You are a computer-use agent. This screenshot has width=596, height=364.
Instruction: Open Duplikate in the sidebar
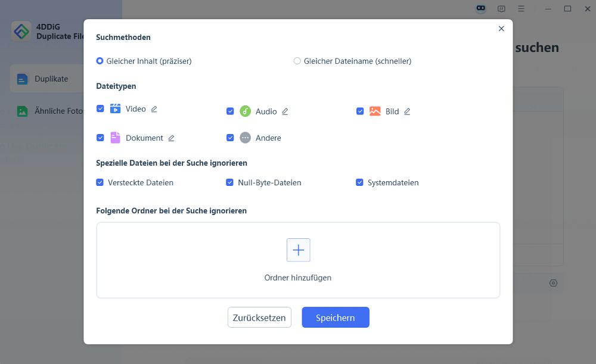(46, 79)
